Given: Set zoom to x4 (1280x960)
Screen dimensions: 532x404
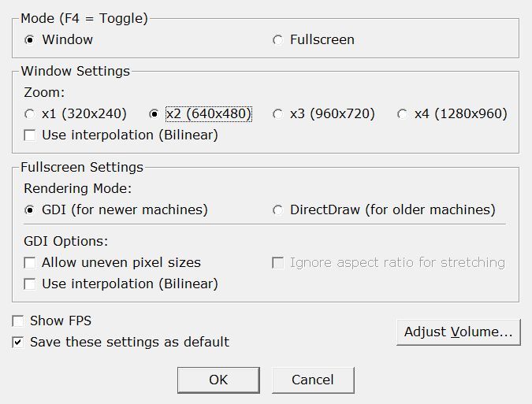Looking at the screenshot, I should click(402, 114).
